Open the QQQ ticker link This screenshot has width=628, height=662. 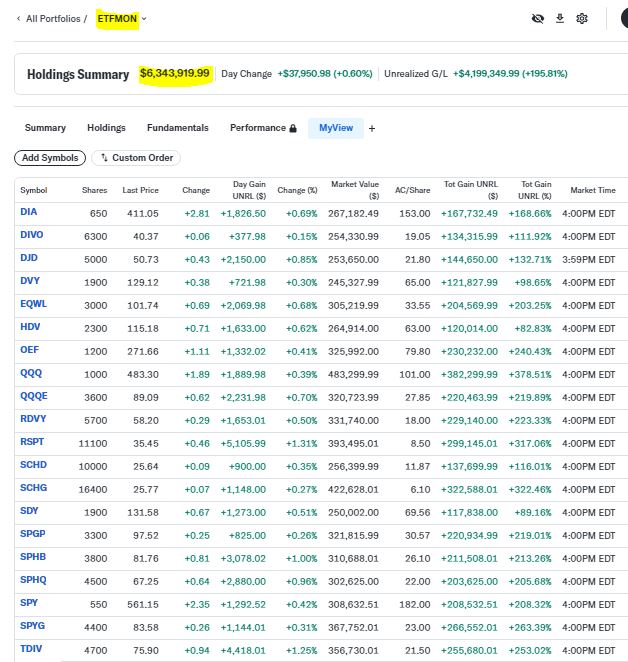tap(31, 373)
